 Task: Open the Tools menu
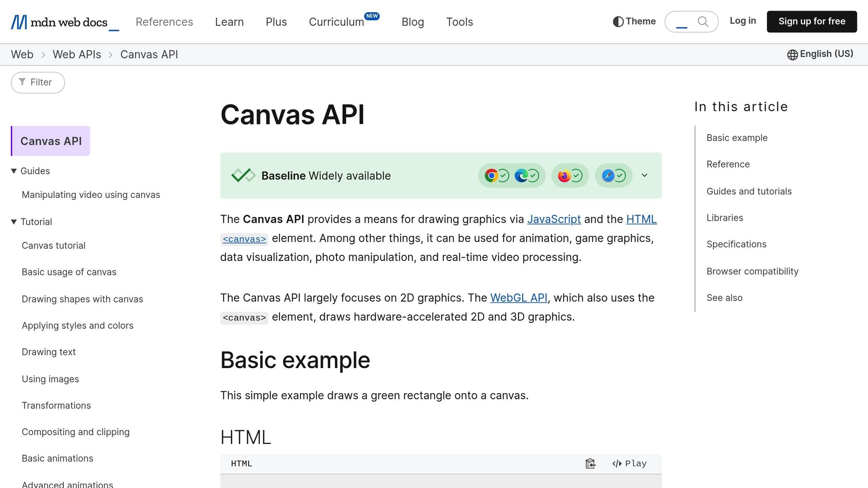459,22
